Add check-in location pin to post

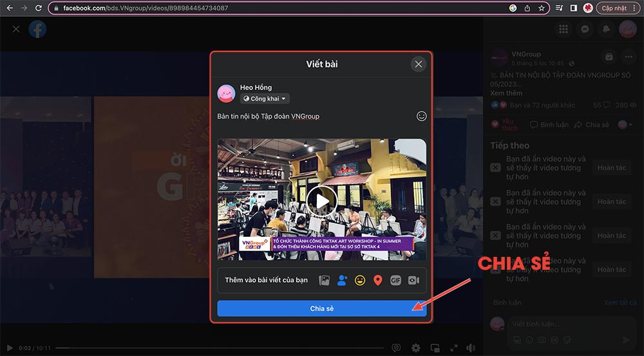pos(378,280)
